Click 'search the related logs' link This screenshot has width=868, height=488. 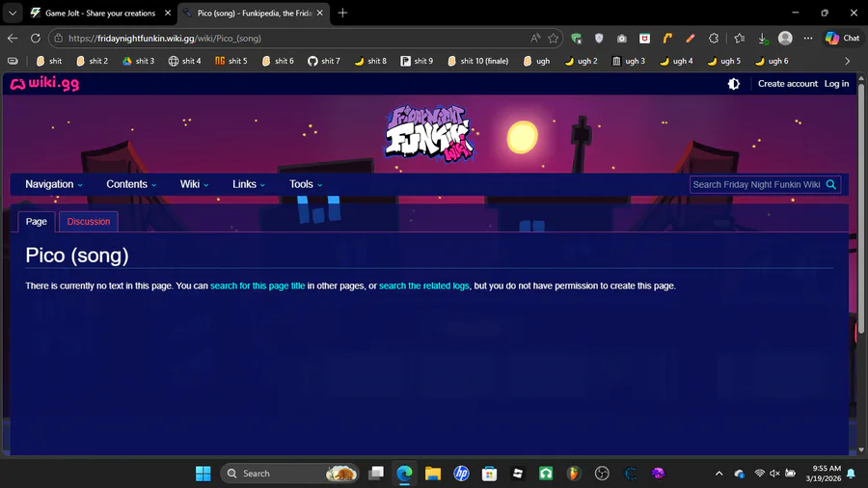pos(424,285)
